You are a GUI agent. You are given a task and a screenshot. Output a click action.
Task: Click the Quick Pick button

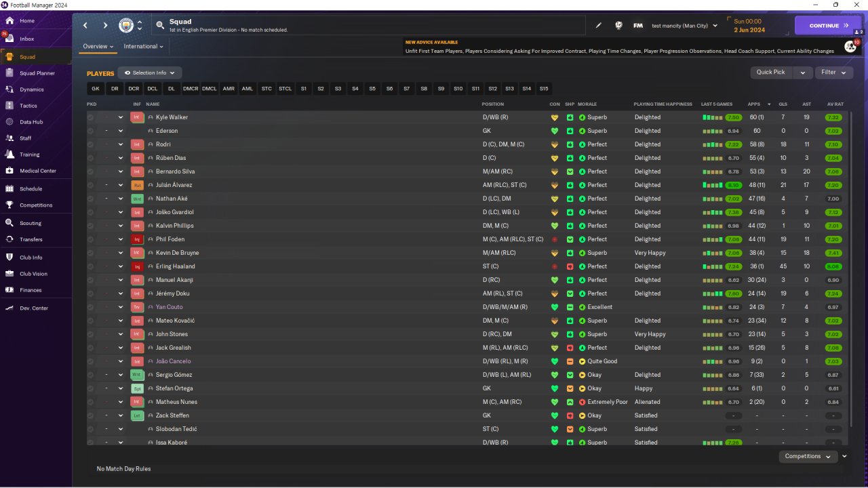[x=772, y=73]
